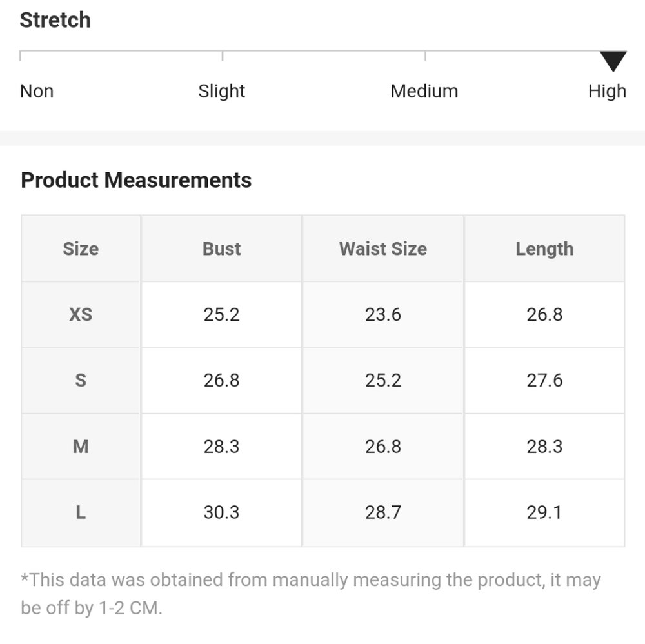
Task: Click the XS size row label
Action: pos(81,314)
